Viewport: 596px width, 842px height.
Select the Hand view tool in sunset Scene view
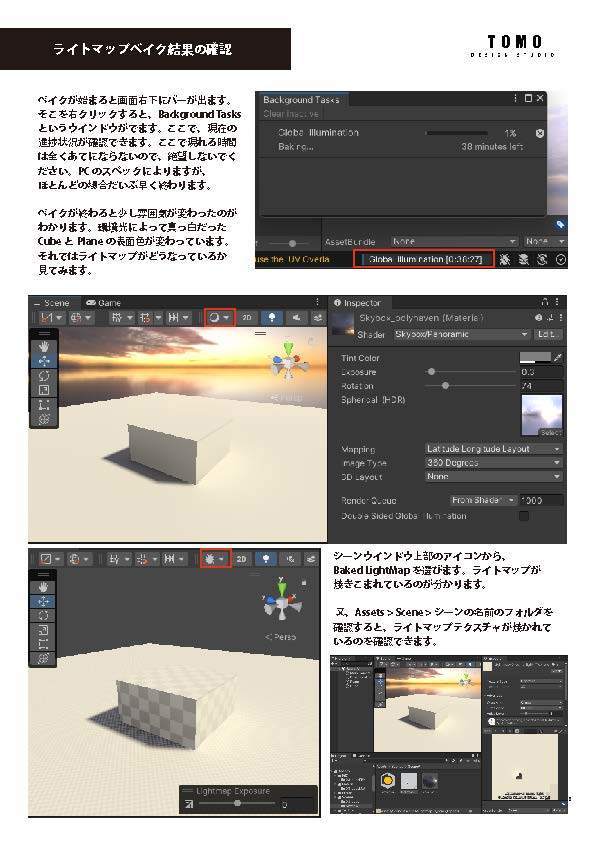pos(44,347)
